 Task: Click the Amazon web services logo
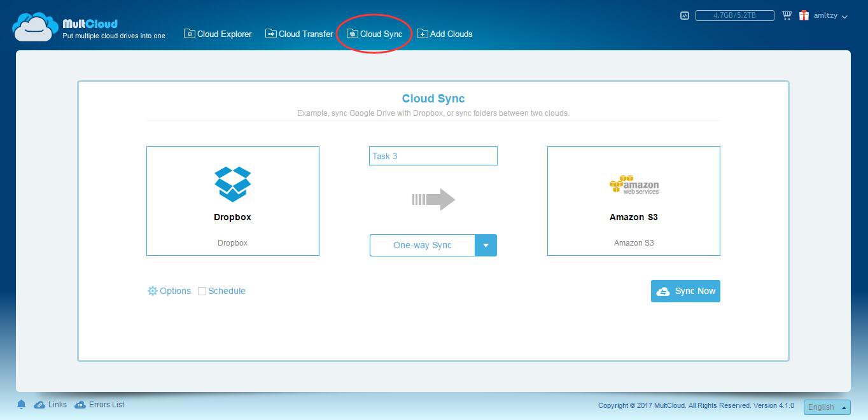[634, 185]
